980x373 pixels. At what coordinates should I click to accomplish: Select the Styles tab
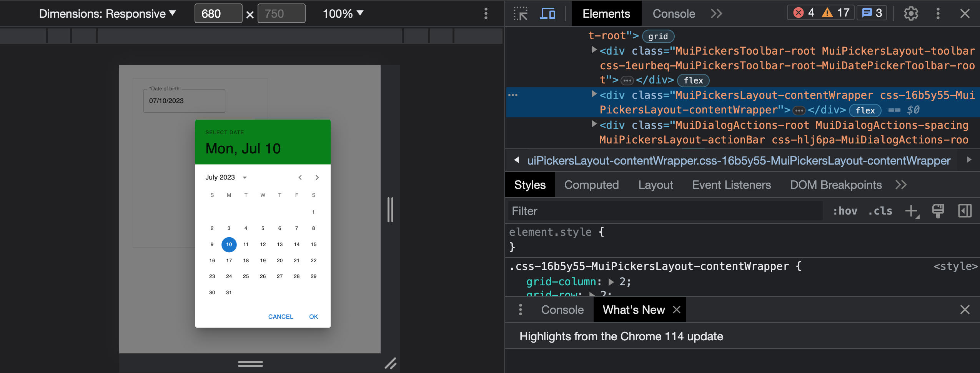click(530, 185)
